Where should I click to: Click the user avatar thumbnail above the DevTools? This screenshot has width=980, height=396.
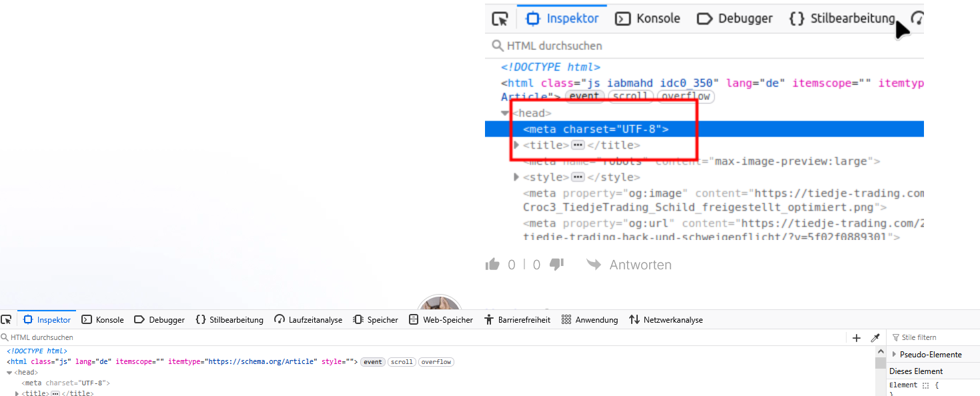pos(439,303)
